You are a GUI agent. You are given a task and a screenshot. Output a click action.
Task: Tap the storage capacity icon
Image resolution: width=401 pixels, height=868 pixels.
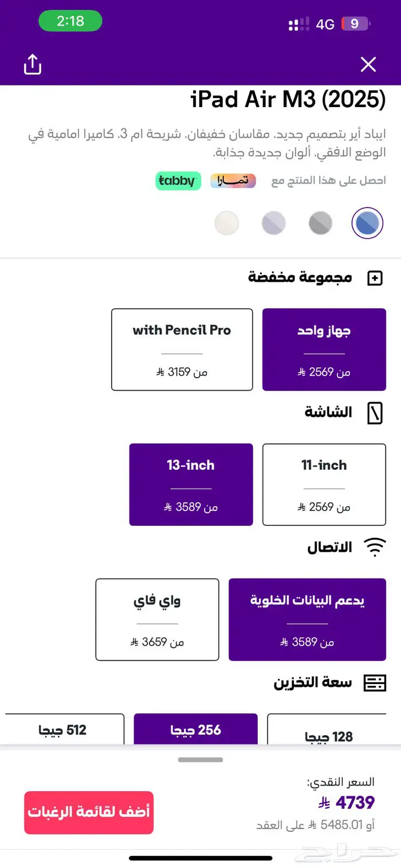[x=375, y=682]
